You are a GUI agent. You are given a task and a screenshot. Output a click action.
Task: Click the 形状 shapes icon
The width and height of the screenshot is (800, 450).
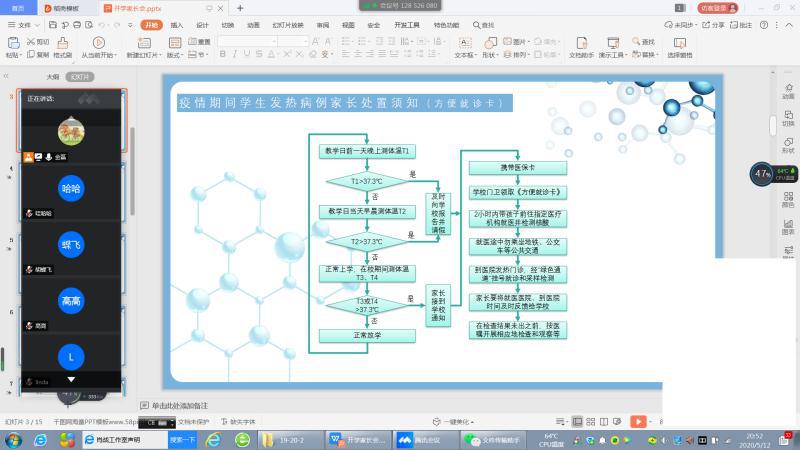[489, 43]
